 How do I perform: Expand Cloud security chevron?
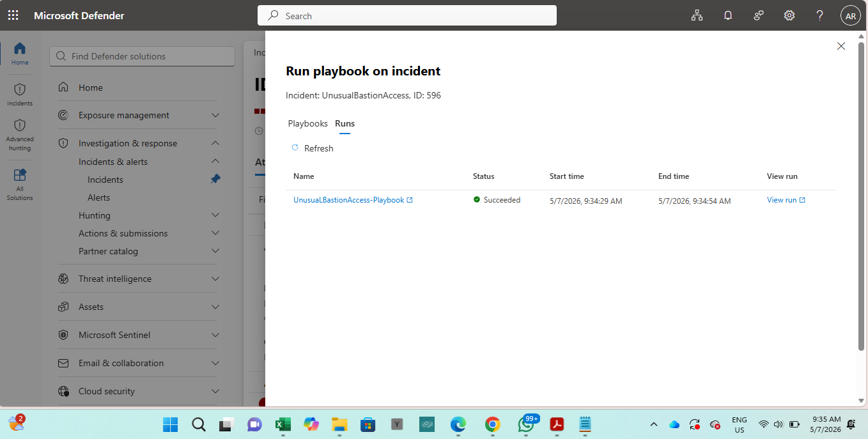[x=215, y=392]
